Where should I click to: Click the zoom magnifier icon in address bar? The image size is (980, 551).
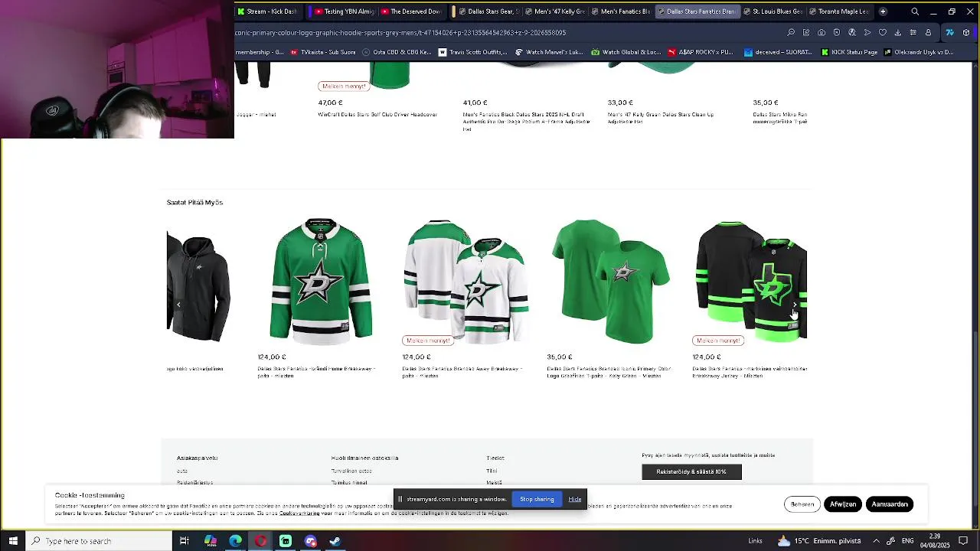[x=791, y=33]
